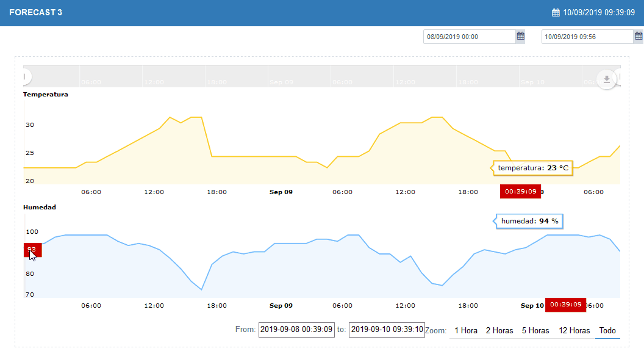The image size is (644, 351).
Task: Click 30 on the Temperatura axis
Action: [x=29, y=125]
